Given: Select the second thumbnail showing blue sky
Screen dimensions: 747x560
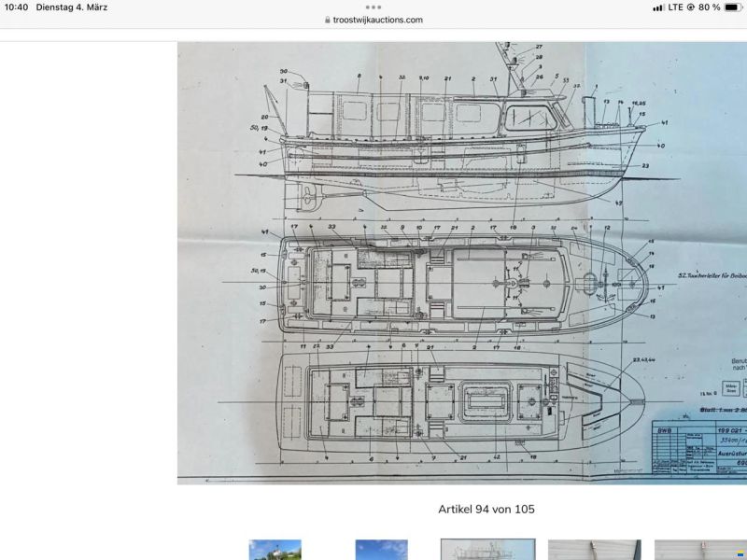Looking at the screenshot, I should [382, 550].
